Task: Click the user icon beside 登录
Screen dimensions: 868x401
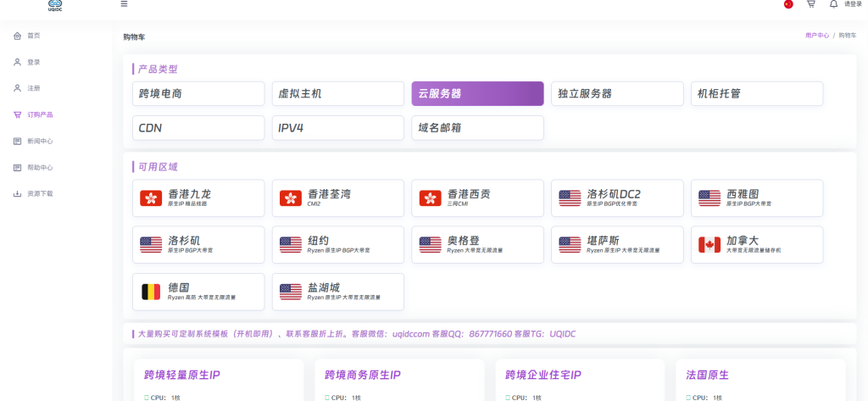Action: (17, 62)
